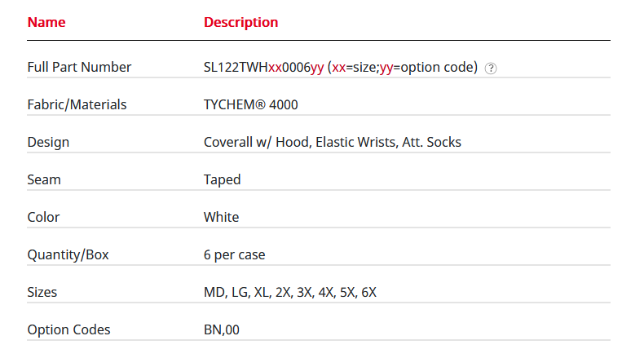The width and height of the screenshot is (644, 358).
Task: Click the BN,00 option codes value
Action: coord(222,329)
